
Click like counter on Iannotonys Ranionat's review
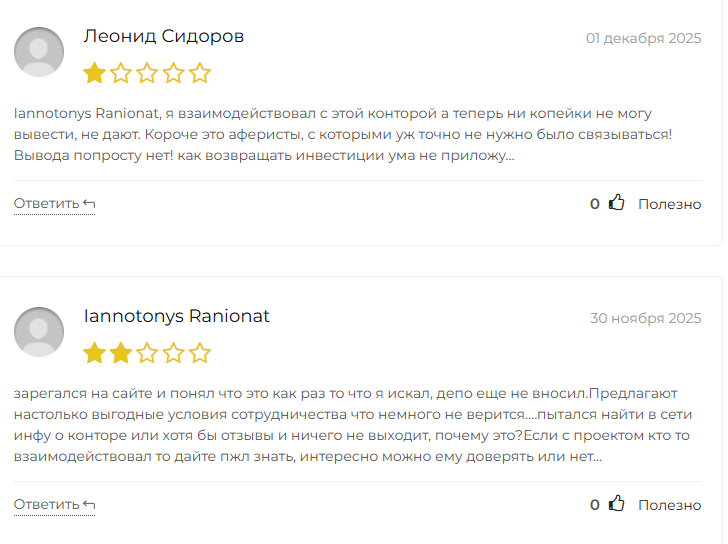(x=595, y=505)
